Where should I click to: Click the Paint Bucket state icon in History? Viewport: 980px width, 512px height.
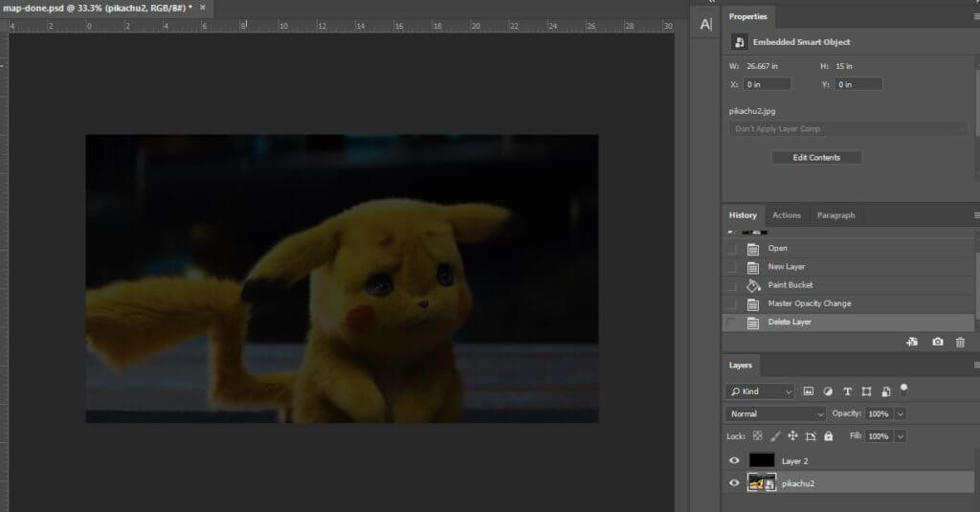point(753,286)
